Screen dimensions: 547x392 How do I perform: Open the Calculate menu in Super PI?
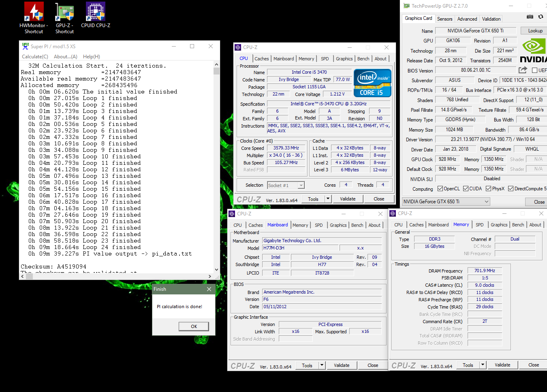[35, 57]
